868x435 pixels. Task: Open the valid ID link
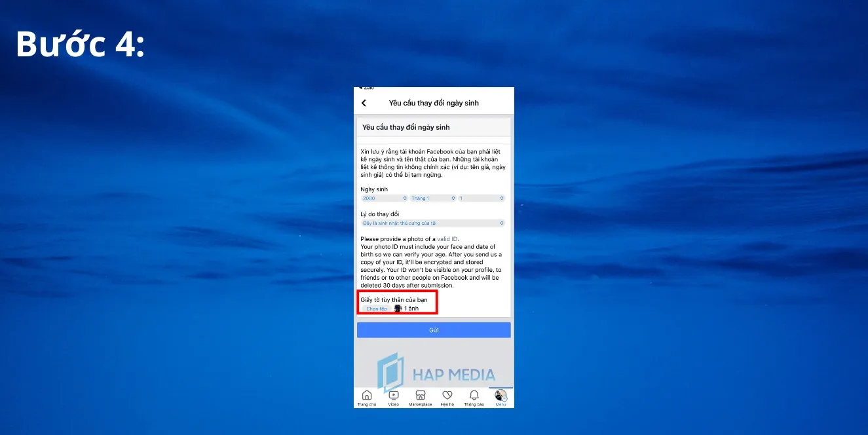click(x=448, y=239)
